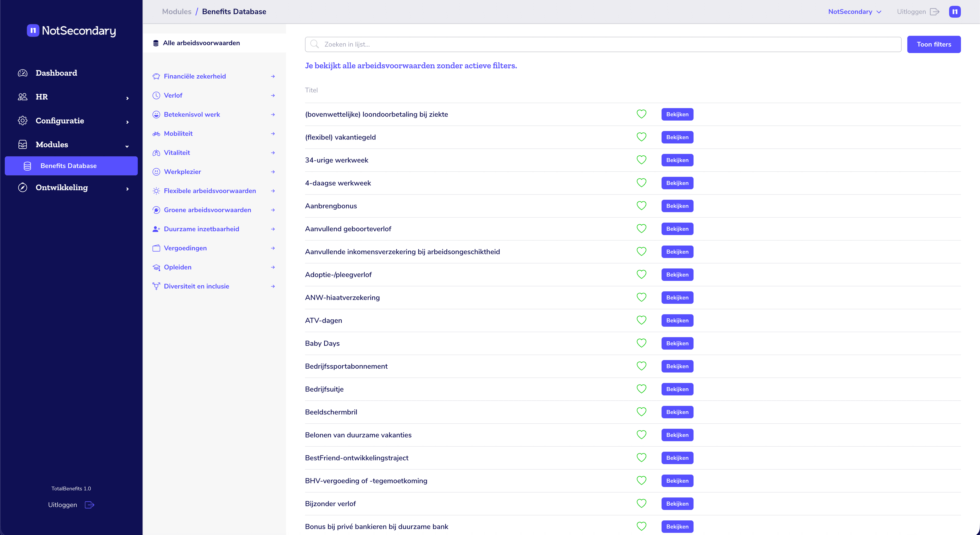Click the search magnifier icon
The image size is (980, 535).
click(x=314, y=44)
